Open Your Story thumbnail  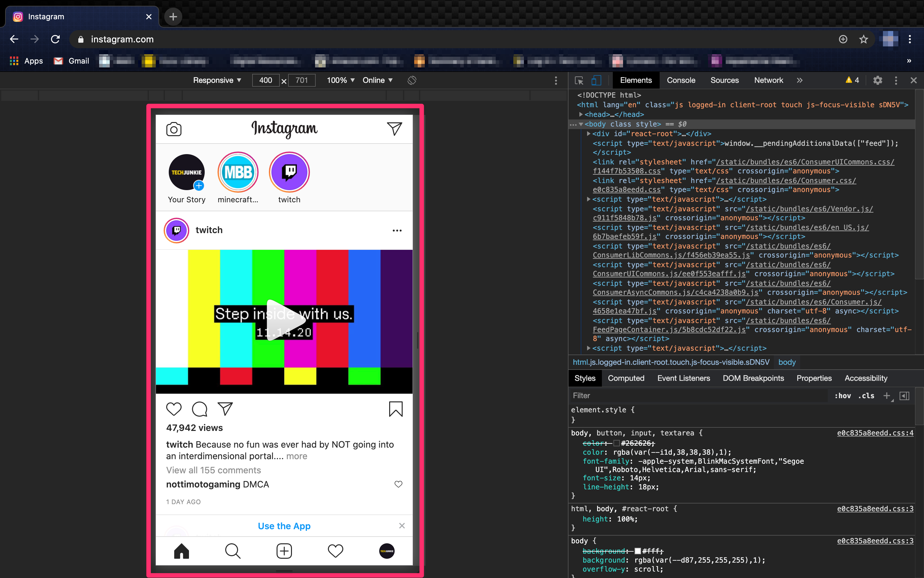(x=187, y=172)
